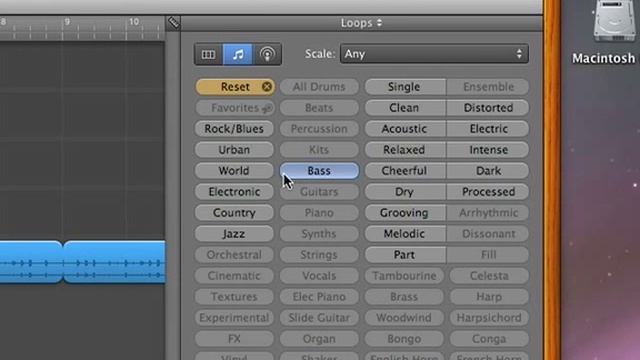Choose the Relaxed mood filter

point(404,150)
